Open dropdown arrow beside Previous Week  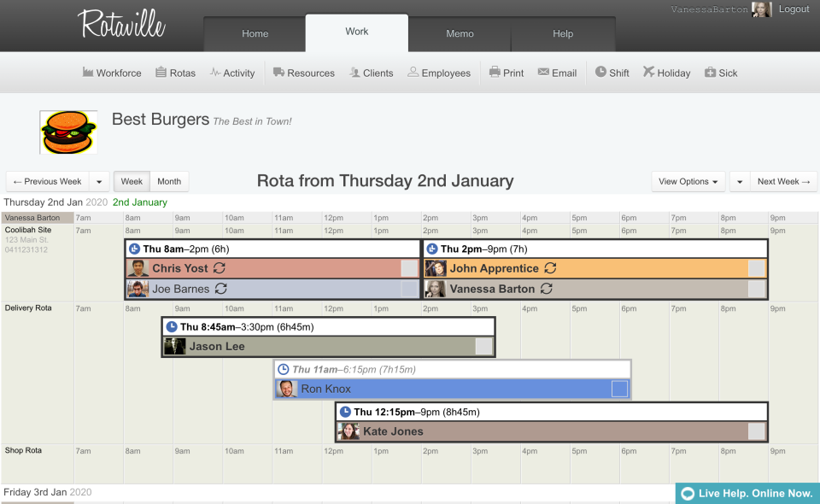point(99,181)
